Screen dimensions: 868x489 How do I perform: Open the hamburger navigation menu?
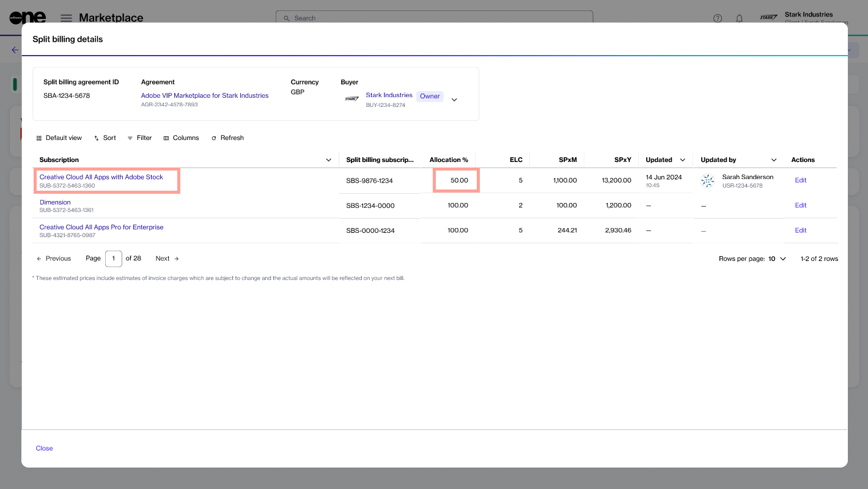pyautogui.click(x=66, y=18)
